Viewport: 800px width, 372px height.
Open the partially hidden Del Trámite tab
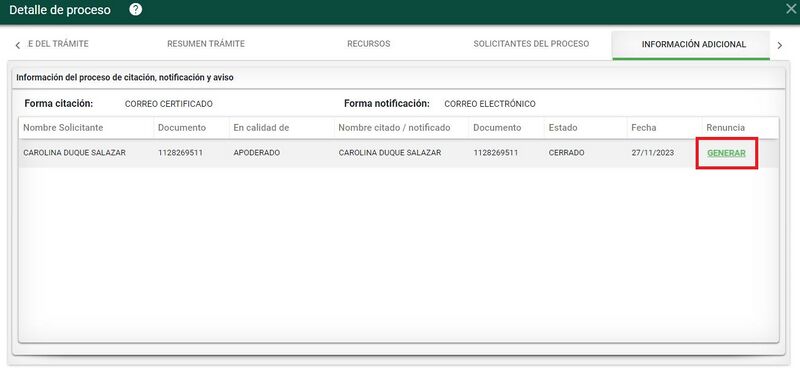(58, 44)
